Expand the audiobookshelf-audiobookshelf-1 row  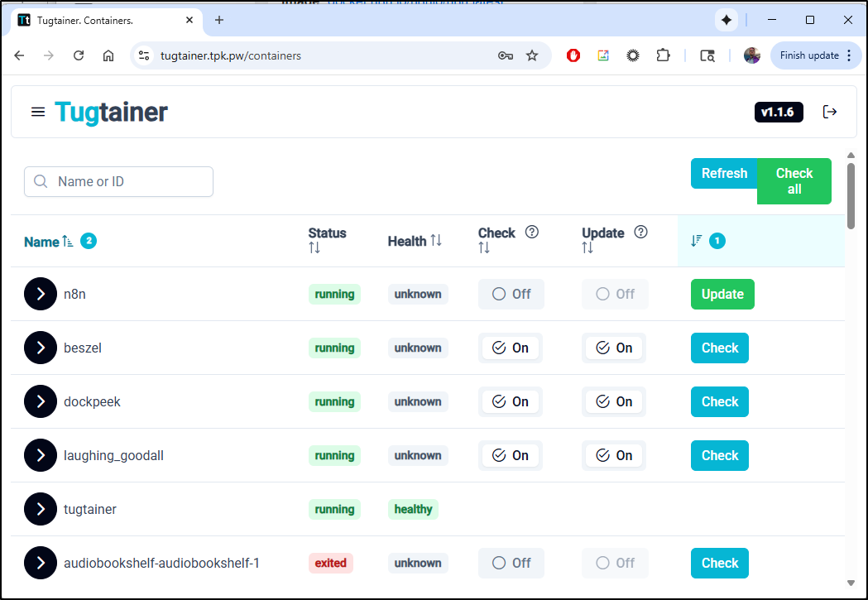pos(41,564)
